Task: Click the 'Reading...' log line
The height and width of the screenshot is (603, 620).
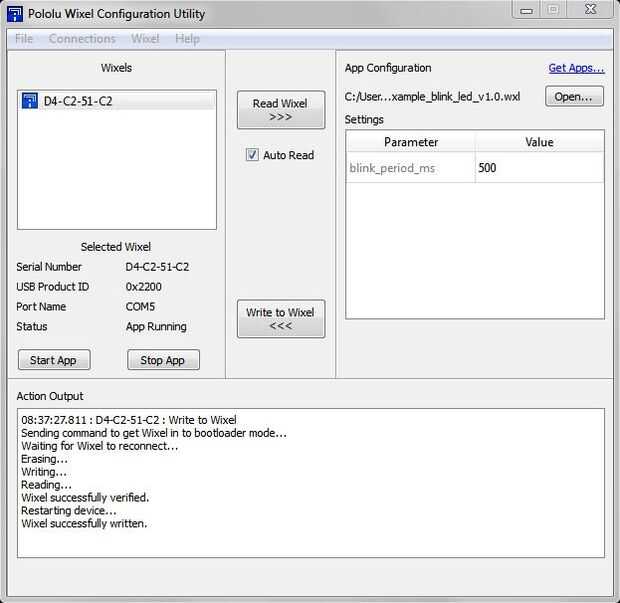Action: point(46,485)
